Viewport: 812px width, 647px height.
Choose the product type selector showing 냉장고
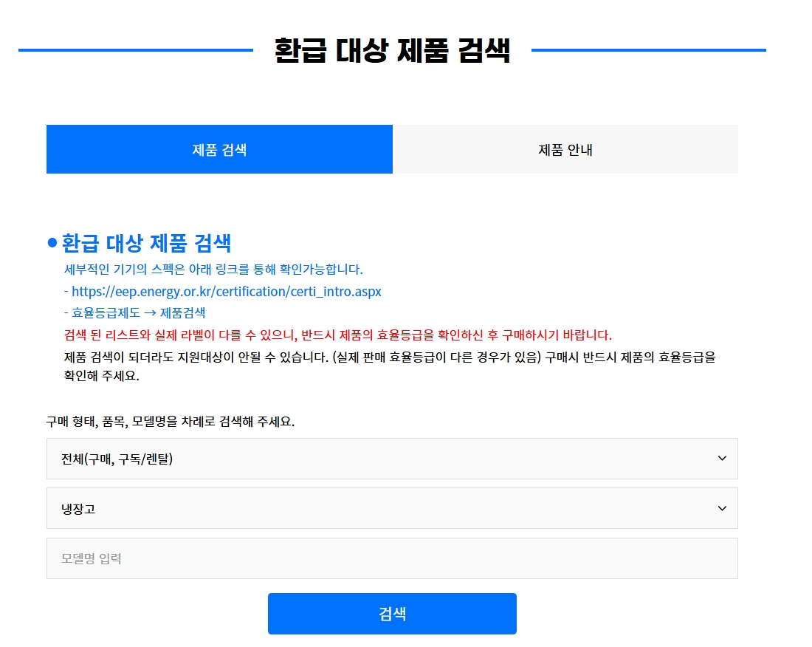pos(391,508)
